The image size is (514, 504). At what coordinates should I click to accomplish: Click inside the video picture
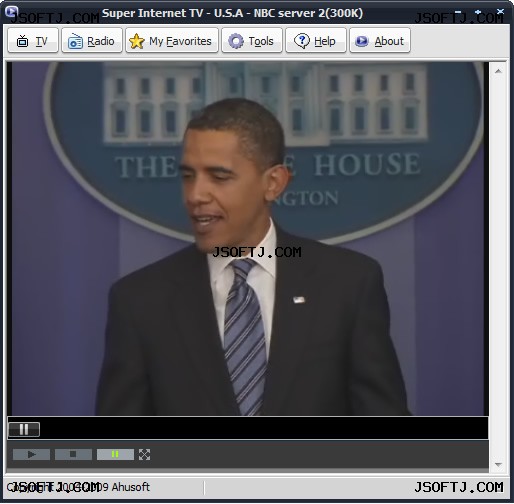[248, 239]
